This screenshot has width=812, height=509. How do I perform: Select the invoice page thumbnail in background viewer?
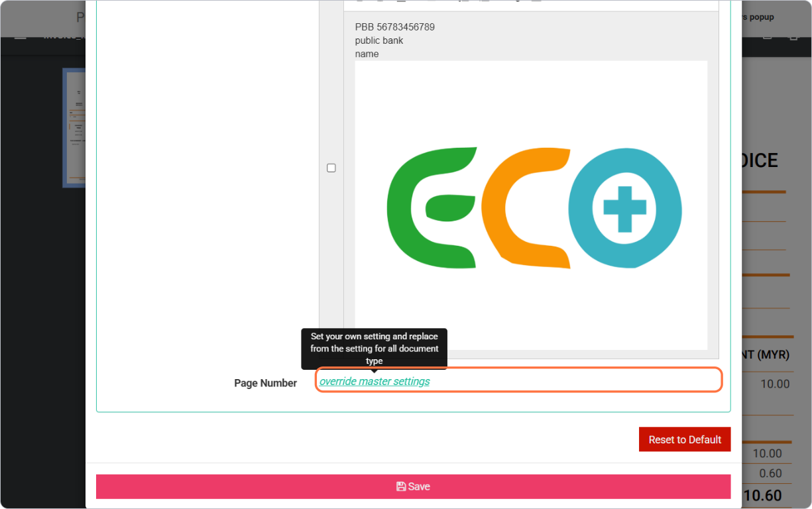[75, 127]
